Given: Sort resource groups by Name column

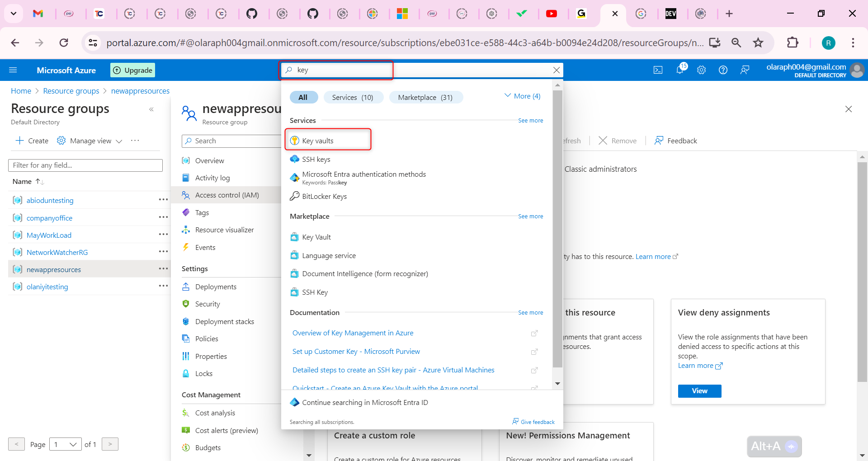Looking at the screenshot, I should (x=28, y=182).
